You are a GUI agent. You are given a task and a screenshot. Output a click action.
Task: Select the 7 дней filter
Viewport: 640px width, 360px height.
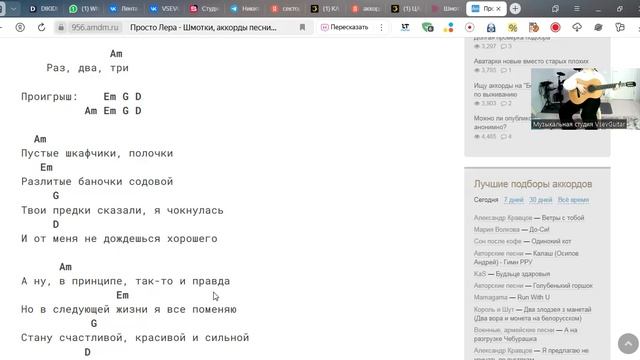pos(513,200)
